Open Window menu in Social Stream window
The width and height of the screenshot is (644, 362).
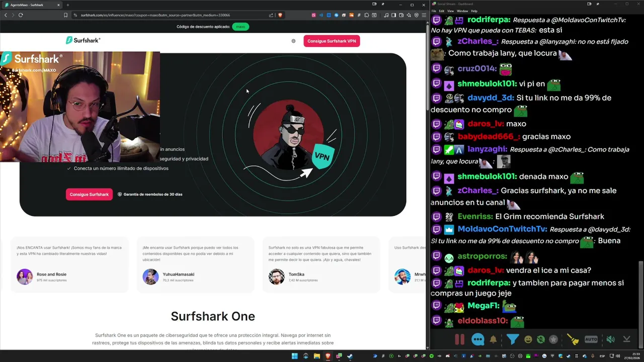click(462, 11)
